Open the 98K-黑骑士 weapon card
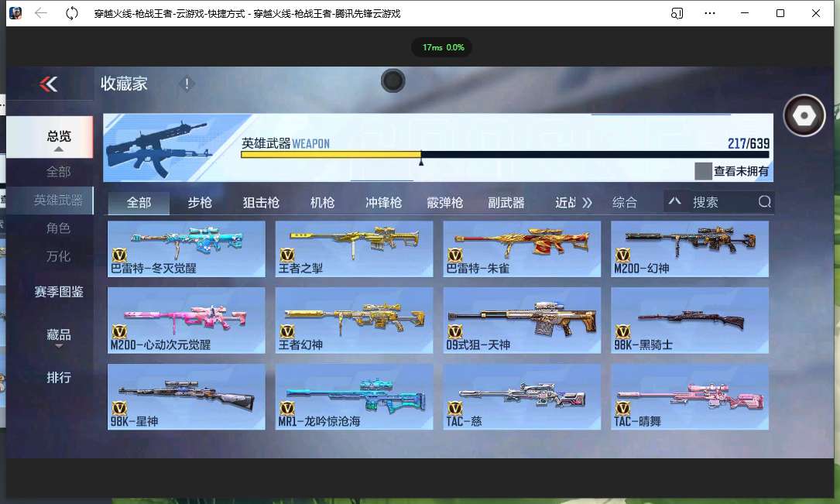The height and width of the screenshot is (504, 840). point(690,321)
